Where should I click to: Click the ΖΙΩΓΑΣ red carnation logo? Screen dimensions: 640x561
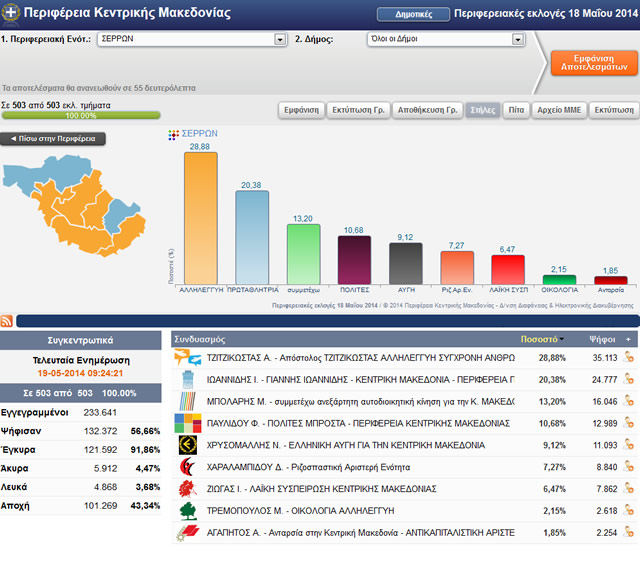(x=187, y=489)
